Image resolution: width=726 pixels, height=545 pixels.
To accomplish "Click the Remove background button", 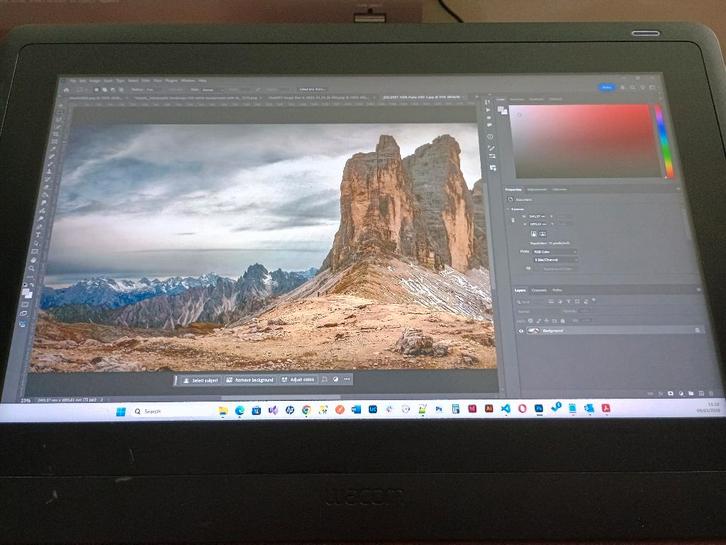I will [x=250, y=380].
